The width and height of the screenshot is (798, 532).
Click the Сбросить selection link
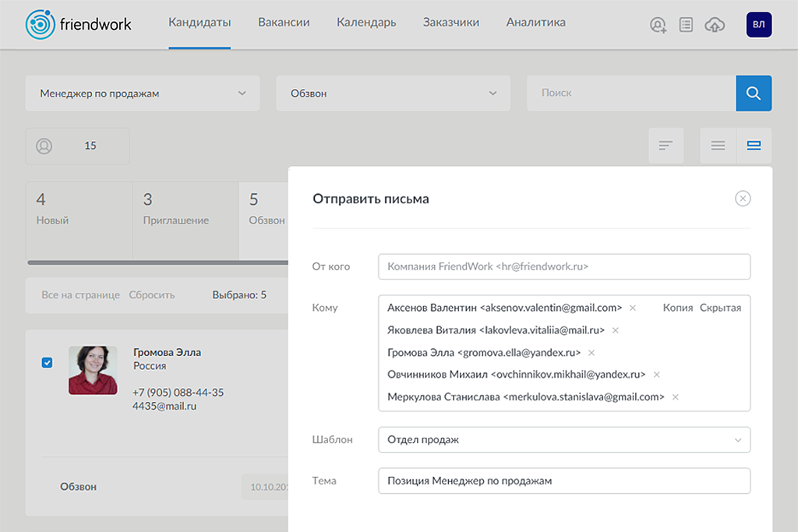click(152, 295)
